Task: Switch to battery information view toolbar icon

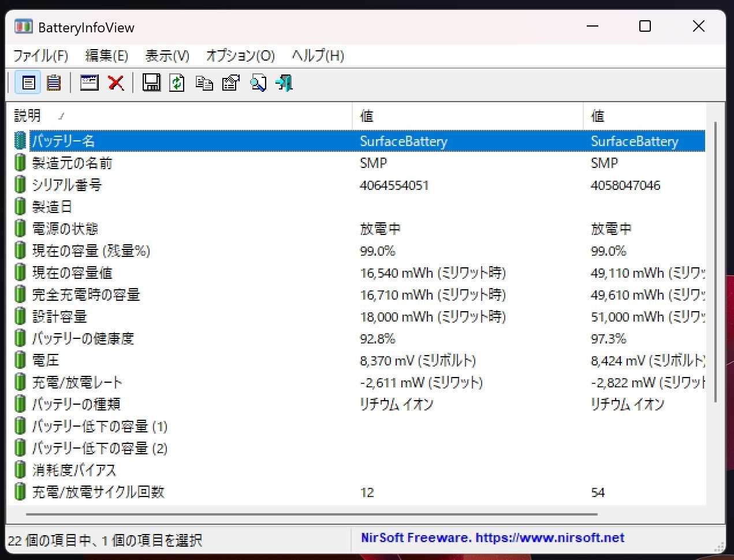Action: 28,83
